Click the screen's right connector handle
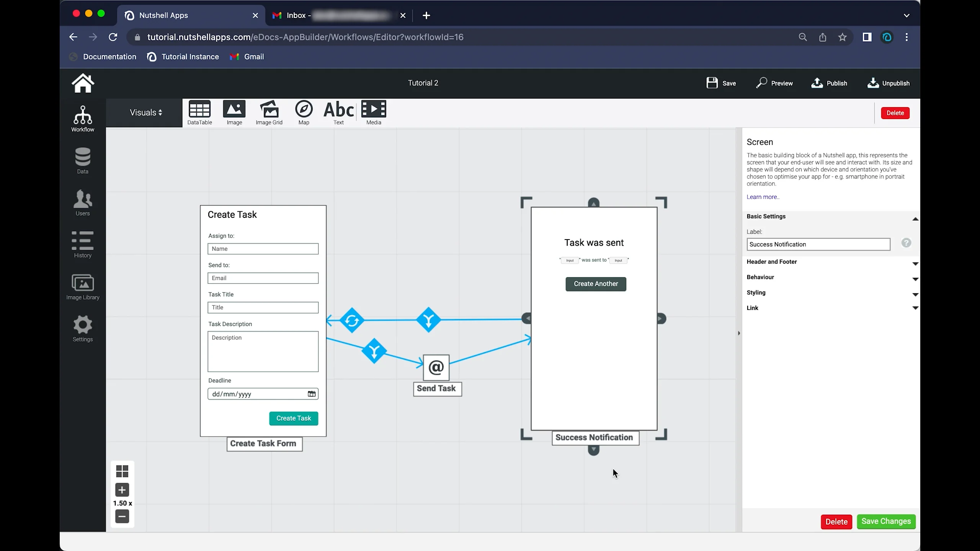 pyautogui.click(x=661, y=318)
